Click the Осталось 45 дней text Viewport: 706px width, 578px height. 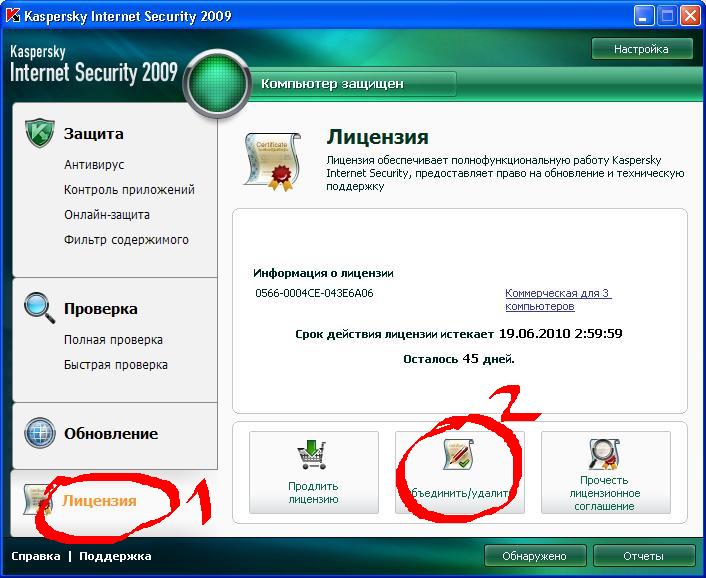click(x=459, y=359)
